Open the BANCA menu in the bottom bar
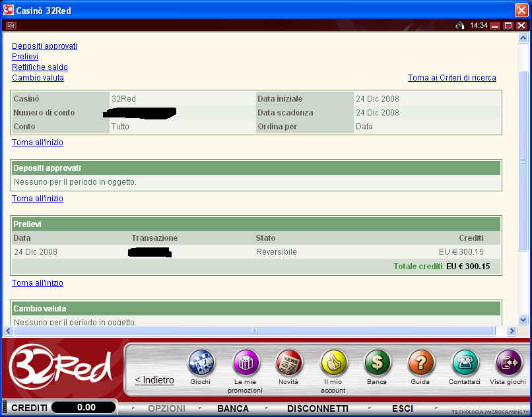This screenshot has height=417, width=532. click(233, 408)
